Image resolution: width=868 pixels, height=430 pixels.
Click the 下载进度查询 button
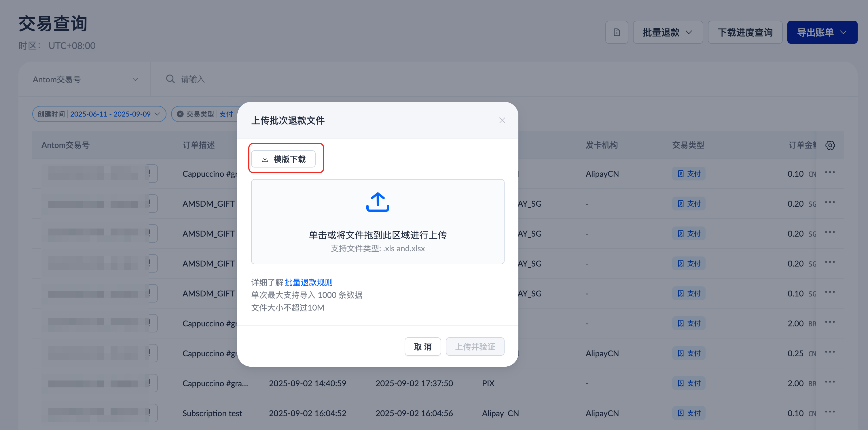point(745,32)
